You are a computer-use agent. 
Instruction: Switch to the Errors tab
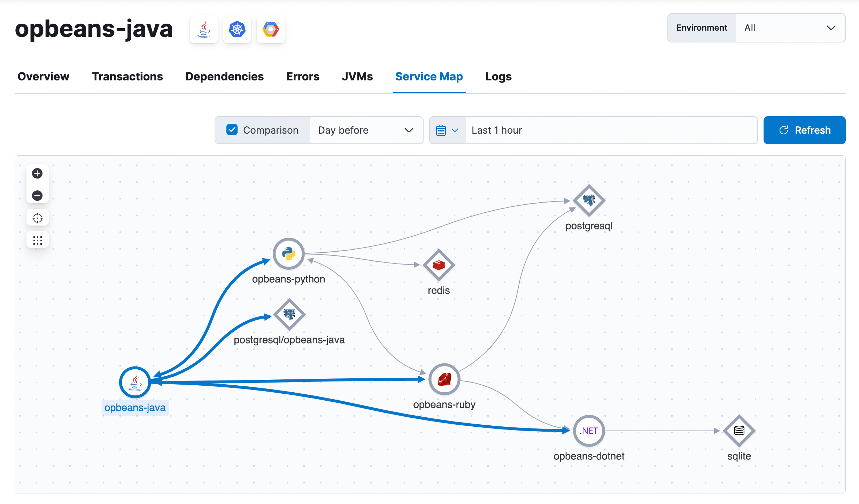click(x=303, y=77)
